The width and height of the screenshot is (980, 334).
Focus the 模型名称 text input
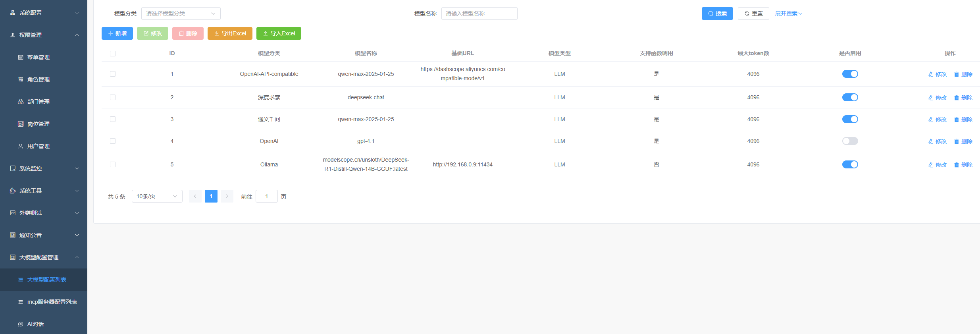(x=479, y=14)
